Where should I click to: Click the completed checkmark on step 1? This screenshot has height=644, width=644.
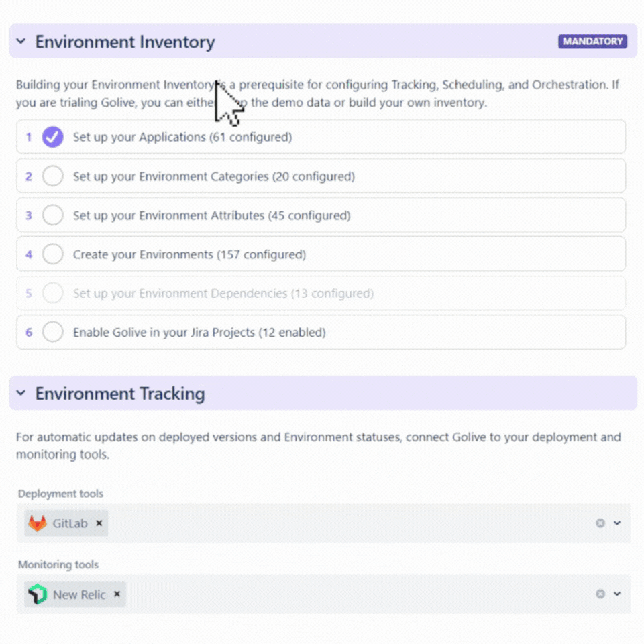(52, 137)
